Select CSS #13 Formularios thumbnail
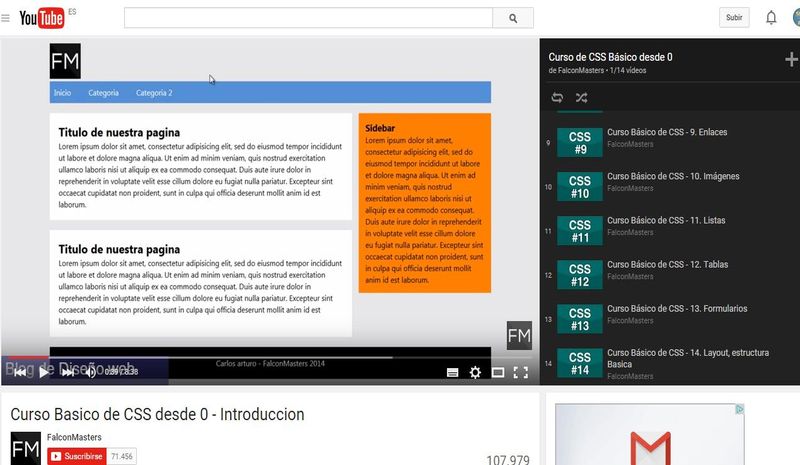Image resolution: width=800 pixels, height=465 pixels. tap(579, 319)
